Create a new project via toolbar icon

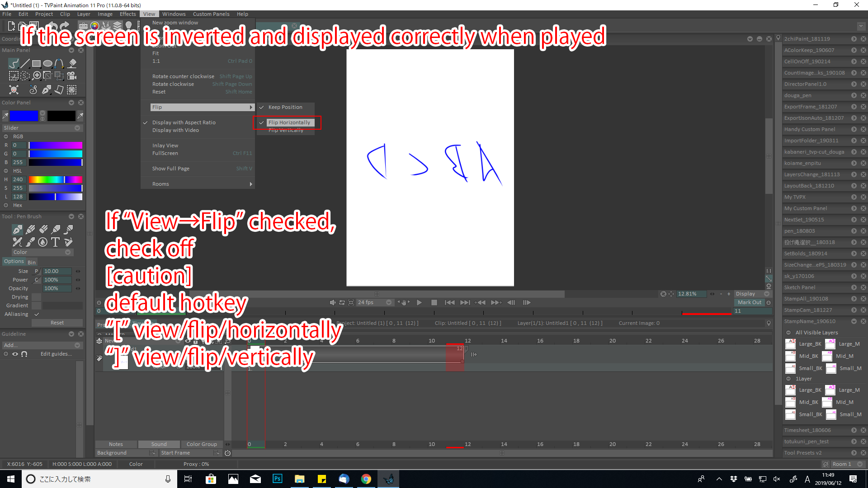click(11, 26)
